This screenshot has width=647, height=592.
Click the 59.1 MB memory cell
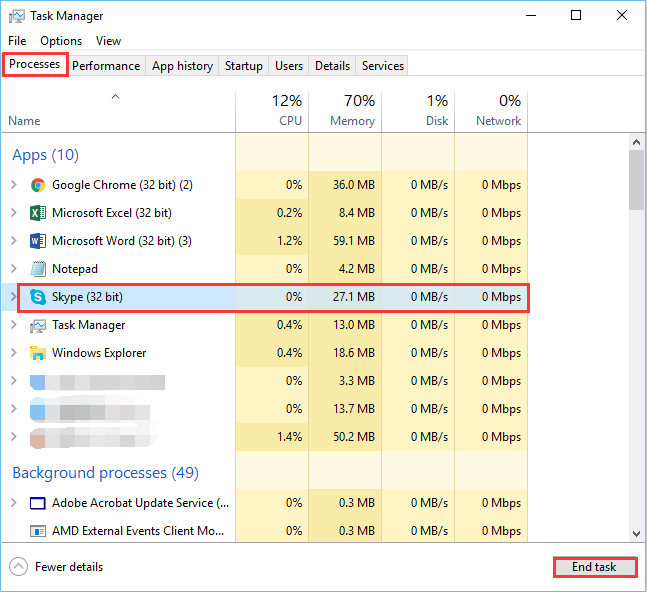coord(345,241)
